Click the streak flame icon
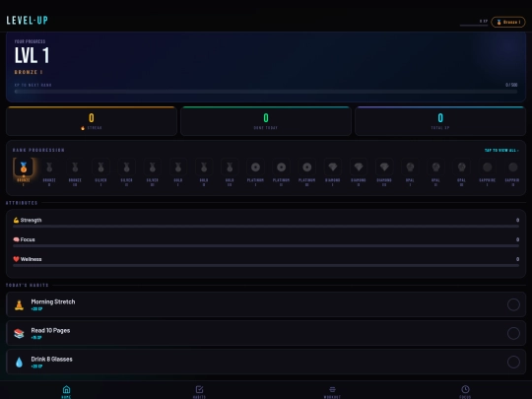 83,128
